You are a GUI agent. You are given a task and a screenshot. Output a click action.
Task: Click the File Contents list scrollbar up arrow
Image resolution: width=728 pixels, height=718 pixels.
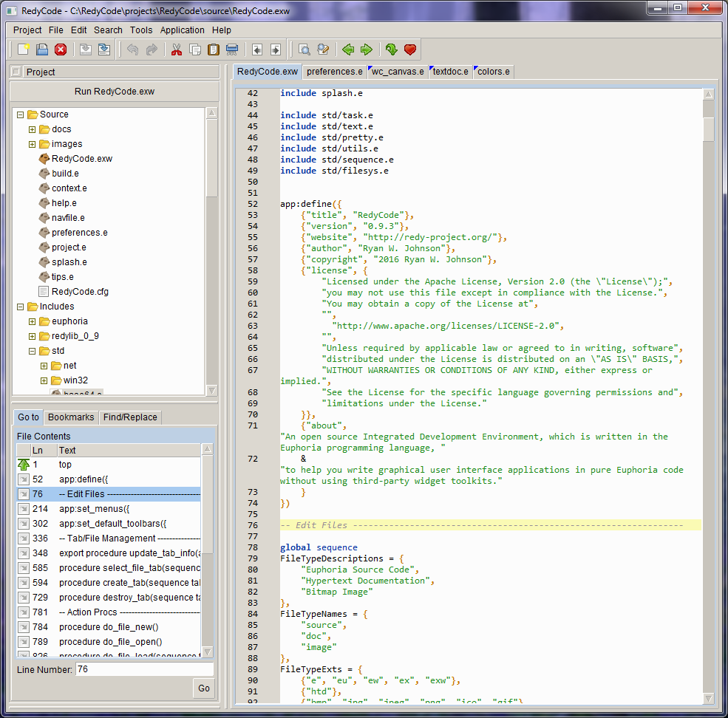[208, 449]
